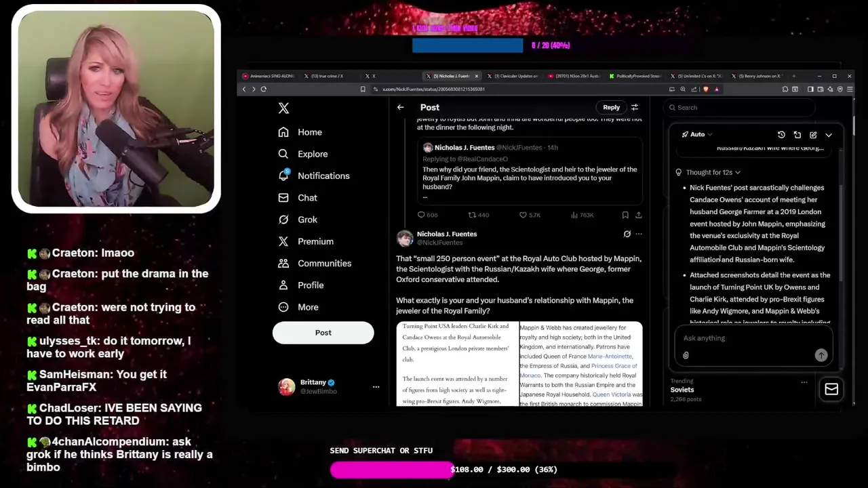Image resolution: width=868 pixels, height=488 pixels.
Task: Switch to the N3on 20v1 tab
Action: pyautogui.click(x=574, y=76)
